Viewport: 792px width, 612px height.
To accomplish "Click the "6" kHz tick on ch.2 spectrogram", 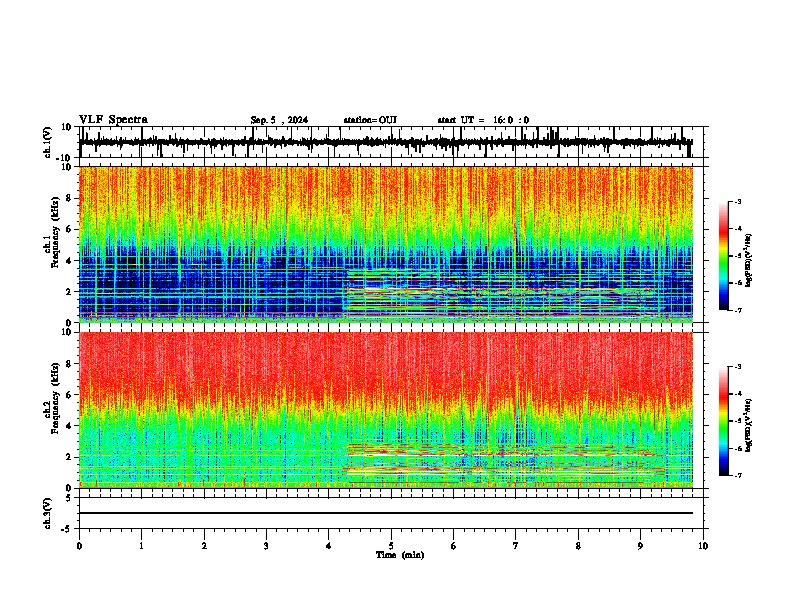I will point(70,395).
